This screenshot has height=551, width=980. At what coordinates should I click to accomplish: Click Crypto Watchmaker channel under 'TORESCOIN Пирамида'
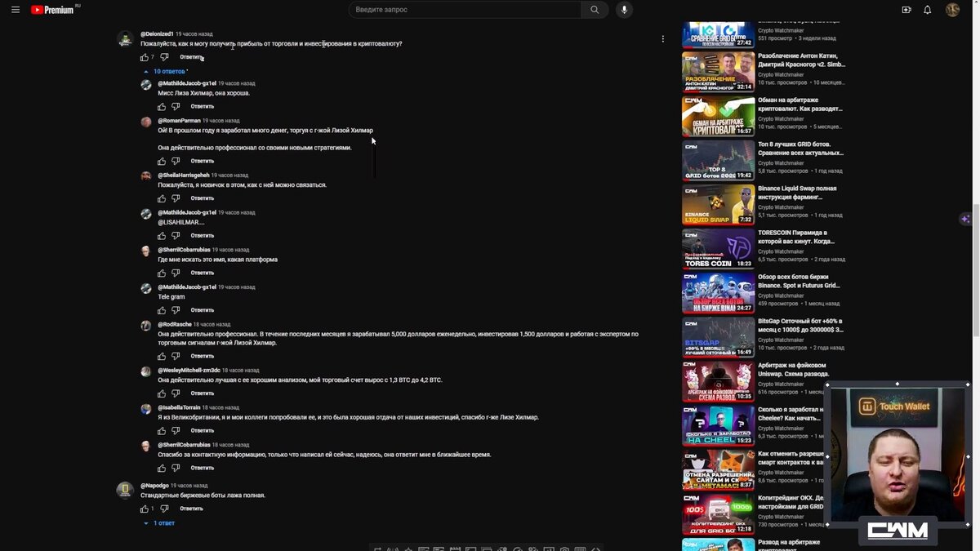click(x=781, y=251)
